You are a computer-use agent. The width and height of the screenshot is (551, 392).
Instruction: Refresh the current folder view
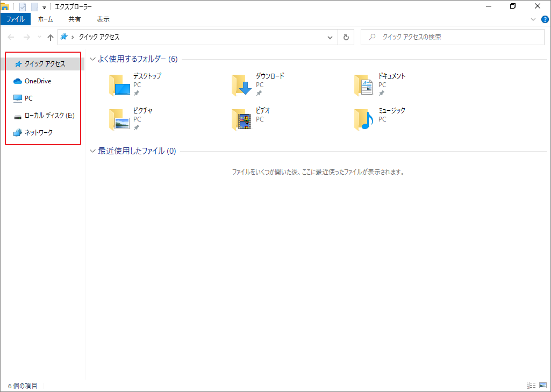click(x=346, y=37)
